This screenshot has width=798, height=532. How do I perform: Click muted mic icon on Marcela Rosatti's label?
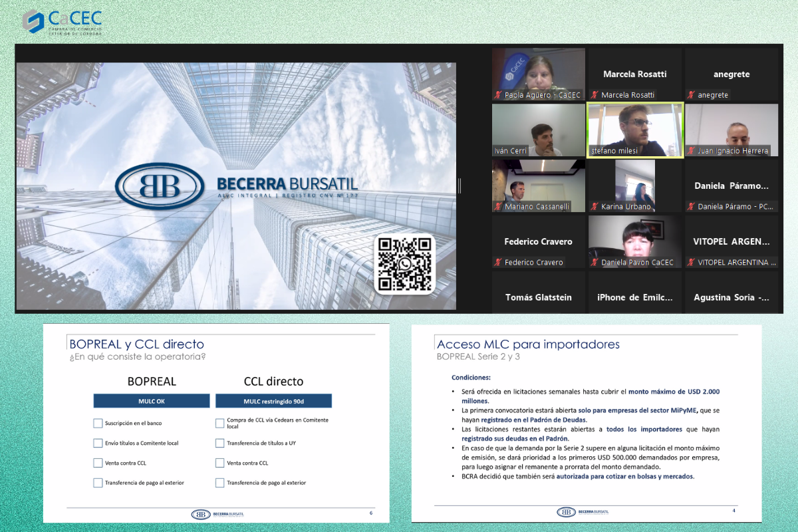point(595,95)
